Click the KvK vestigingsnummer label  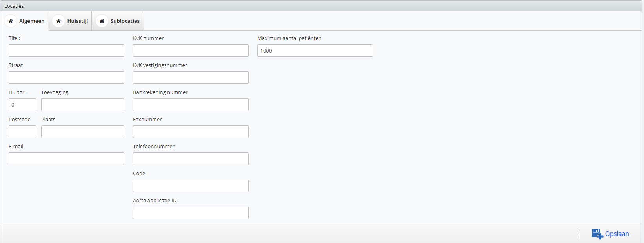[160, 65]
